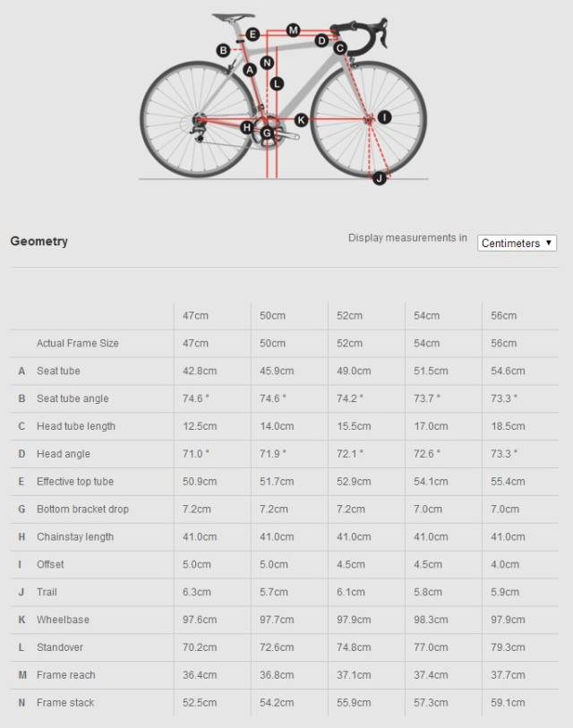
Task: Click the H marker near rear chainstay
Action: click(247, 128)
